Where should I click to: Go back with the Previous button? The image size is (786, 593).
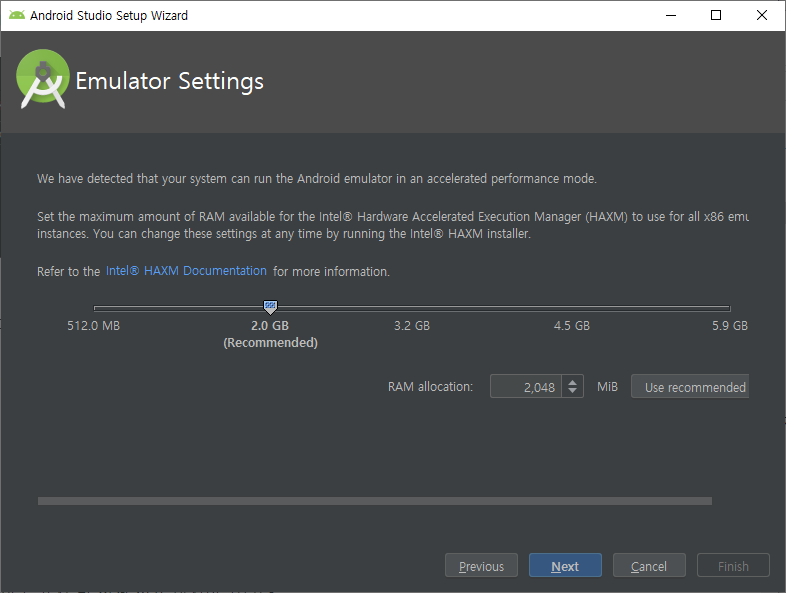481,565
